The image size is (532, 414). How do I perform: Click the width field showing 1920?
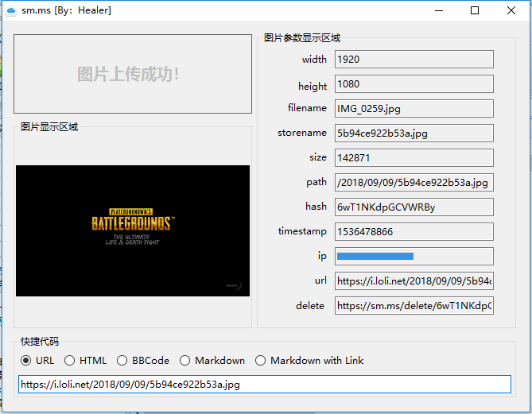[414, 60]
